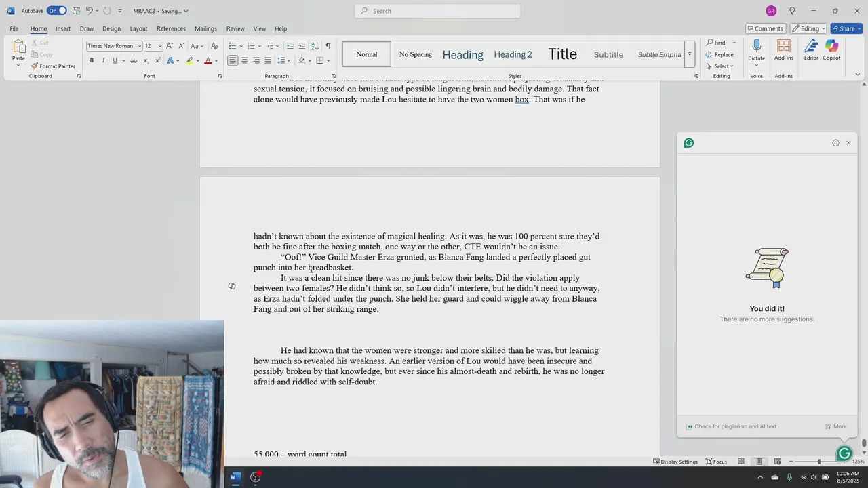
Task: Center align text
Action: tap(244, 61)
